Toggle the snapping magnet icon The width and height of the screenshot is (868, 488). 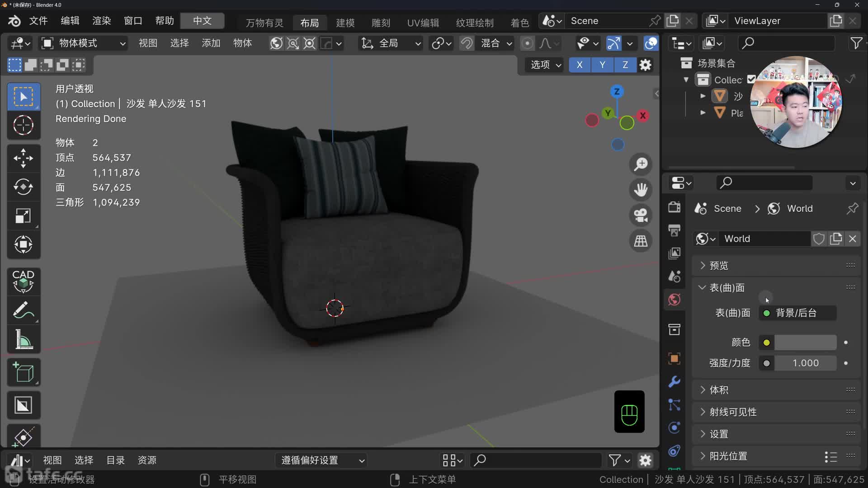467,43
